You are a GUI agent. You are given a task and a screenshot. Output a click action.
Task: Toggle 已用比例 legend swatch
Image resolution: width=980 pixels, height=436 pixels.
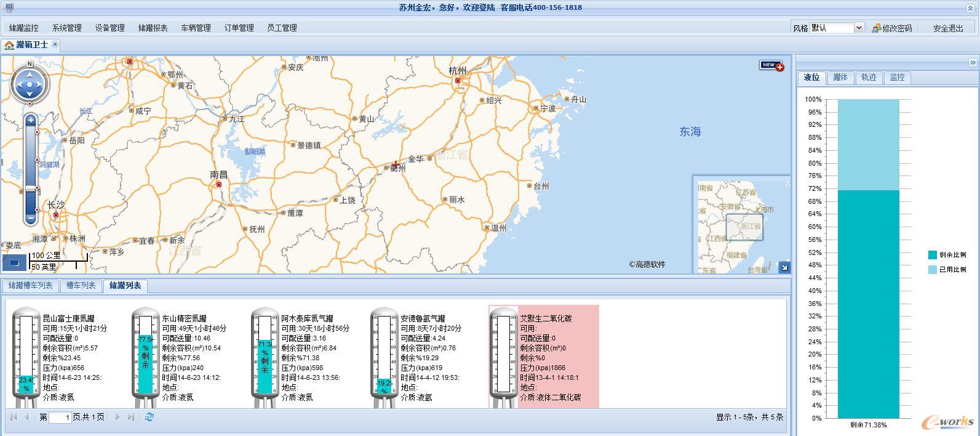pyautogui.click(x=933, y=270)
